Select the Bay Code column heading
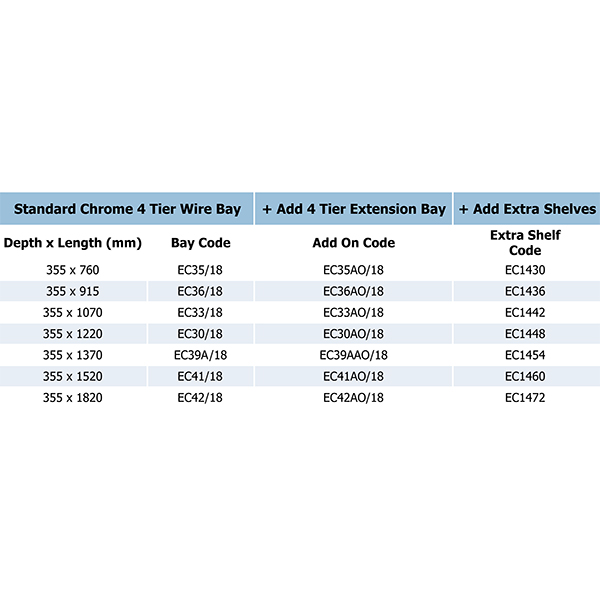The image size is (600, 600). click(201, 243)
